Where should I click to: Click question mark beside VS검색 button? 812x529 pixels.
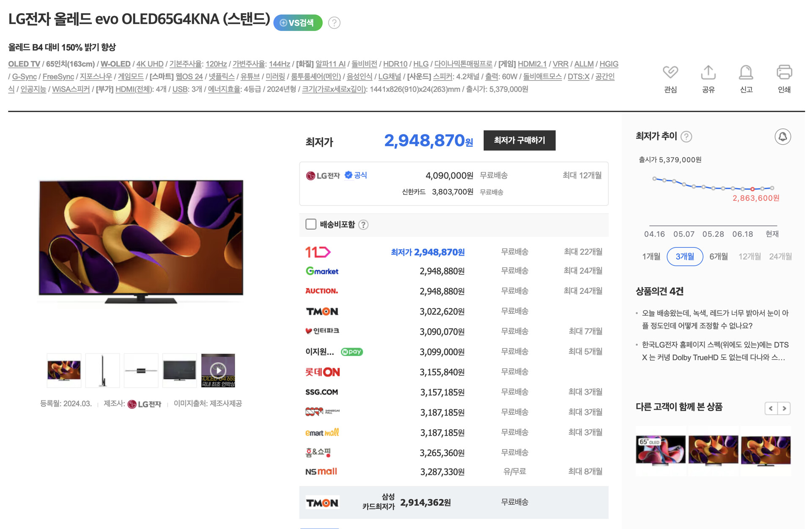[x=334, y=23]
